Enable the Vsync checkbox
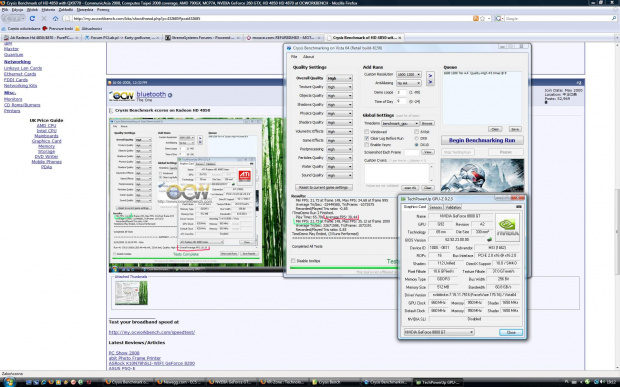 367,145
